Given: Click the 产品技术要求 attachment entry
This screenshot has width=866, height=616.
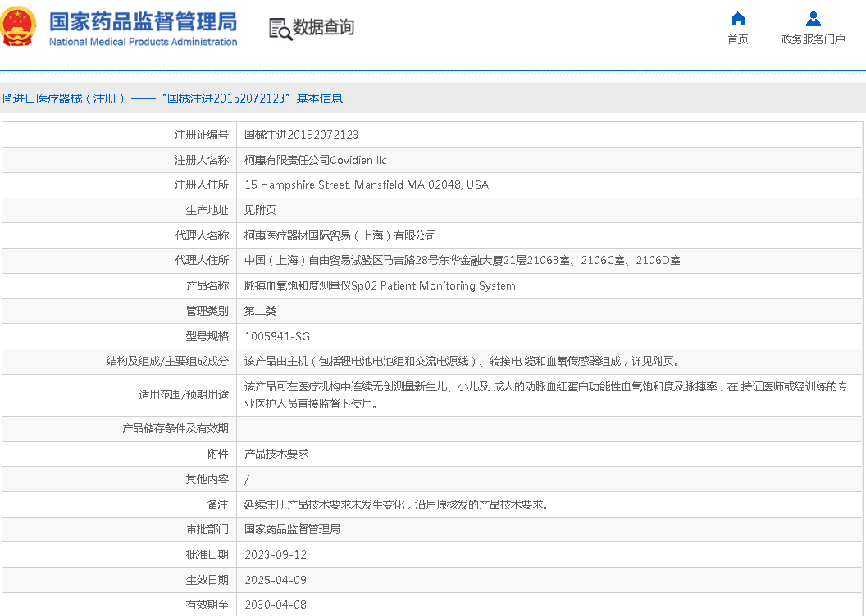Looking at the screenshot, I should [x=276, y=454].
